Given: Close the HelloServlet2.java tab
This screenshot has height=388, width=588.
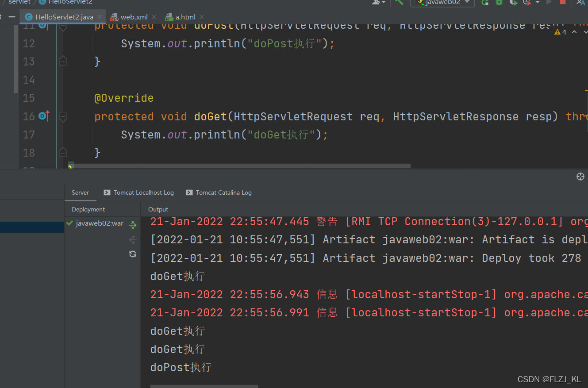Looking at the screenshot, I should (100, 17).
